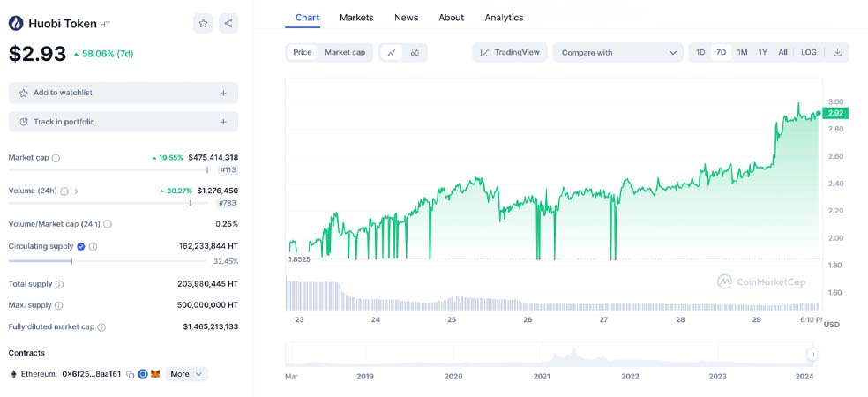Click the Track in portfolio button
The height and width of the screenshot is (397, 868).
click(123, 122)
